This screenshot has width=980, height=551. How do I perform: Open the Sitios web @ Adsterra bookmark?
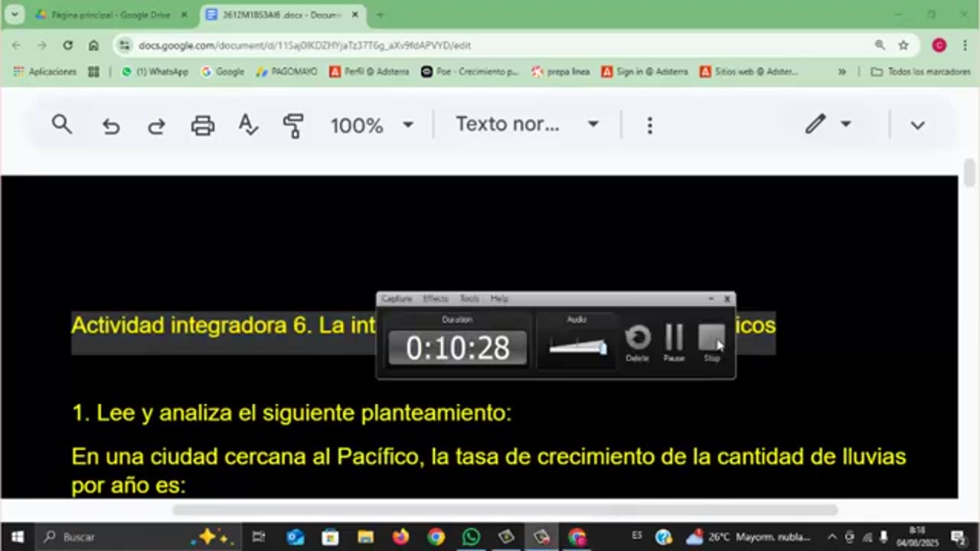[750, 71]
